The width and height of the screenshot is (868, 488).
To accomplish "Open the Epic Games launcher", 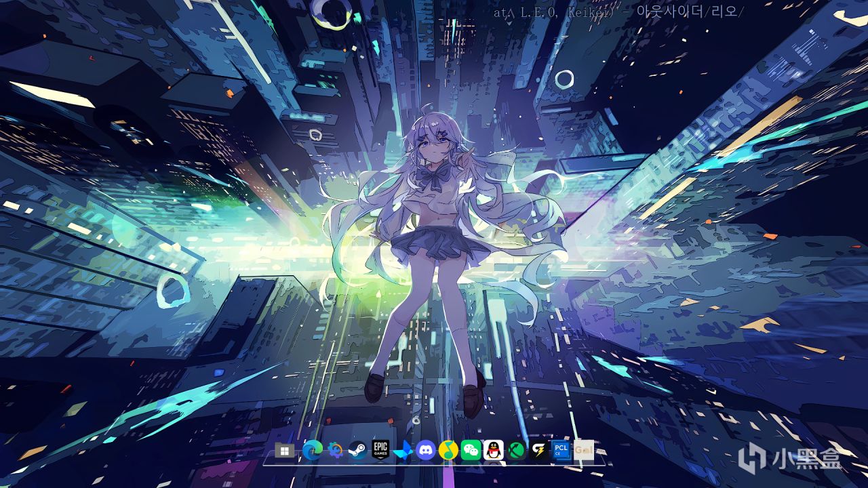I will (x=380, y=450).
